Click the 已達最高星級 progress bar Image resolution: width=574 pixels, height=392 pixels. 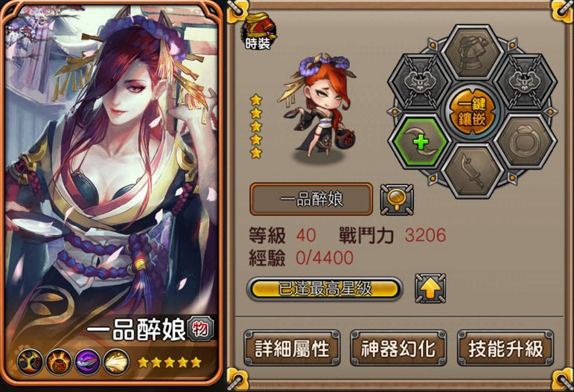pos(325,289)
